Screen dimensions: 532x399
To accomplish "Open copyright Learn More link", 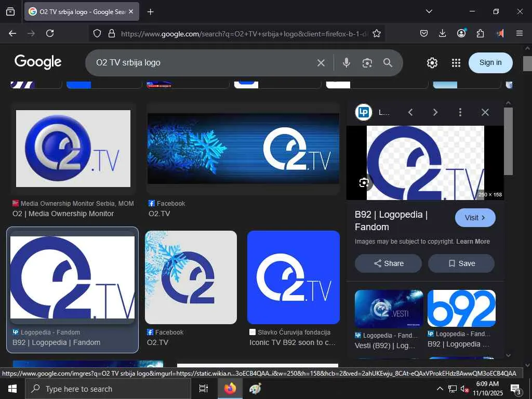I will 473,242.
